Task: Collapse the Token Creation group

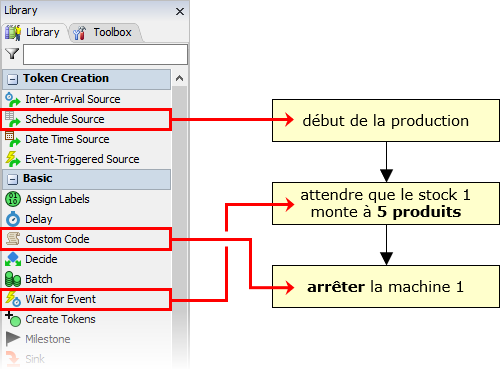Action: (x=12, y=79)
